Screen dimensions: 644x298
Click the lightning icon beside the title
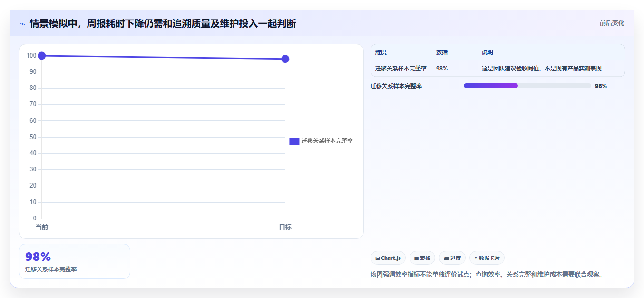[x=22, y=24]
